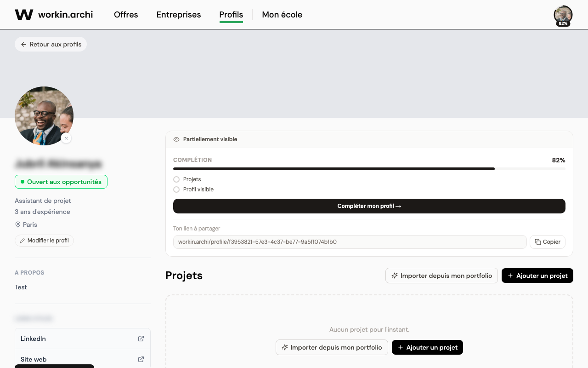This screenshot has width=588, height=368.
Task: Click Compléter mon profil button
Action: point(369,206)
